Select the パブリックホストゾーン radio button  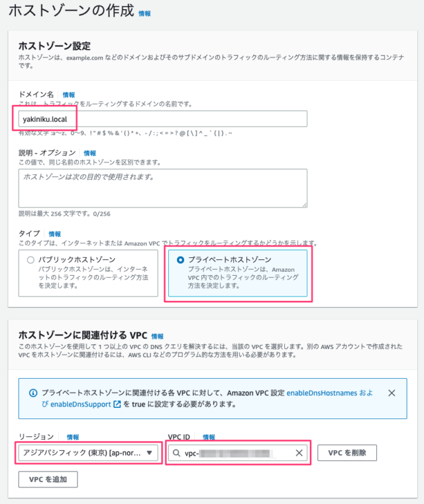[30, 260]
